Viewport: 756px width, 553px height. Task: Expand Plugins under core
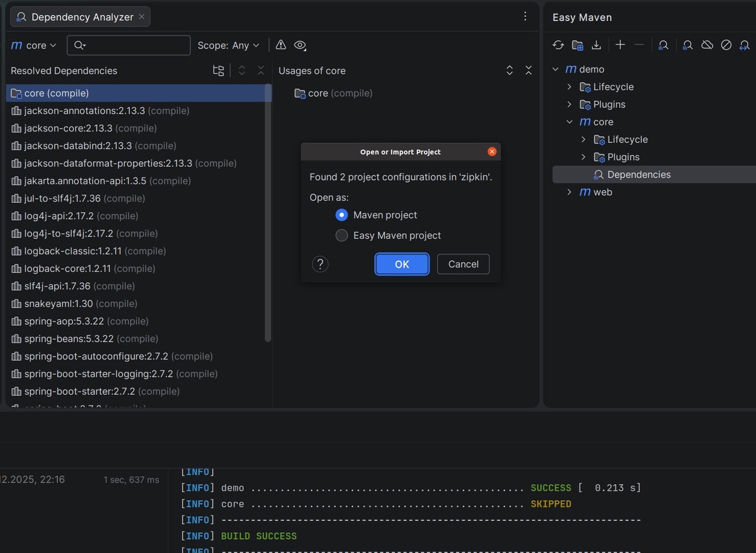point(583,157)
